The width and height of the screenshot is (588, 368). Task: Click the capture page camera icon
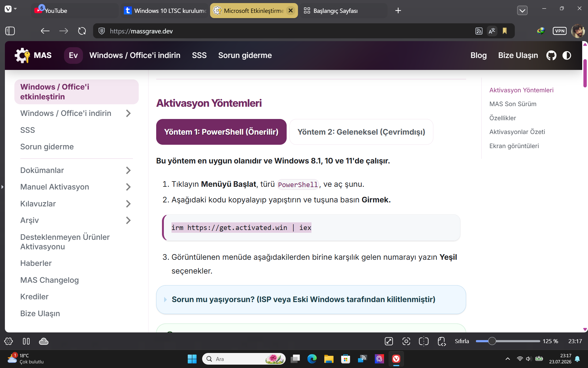pyautogui.click(x=406, y=341)
